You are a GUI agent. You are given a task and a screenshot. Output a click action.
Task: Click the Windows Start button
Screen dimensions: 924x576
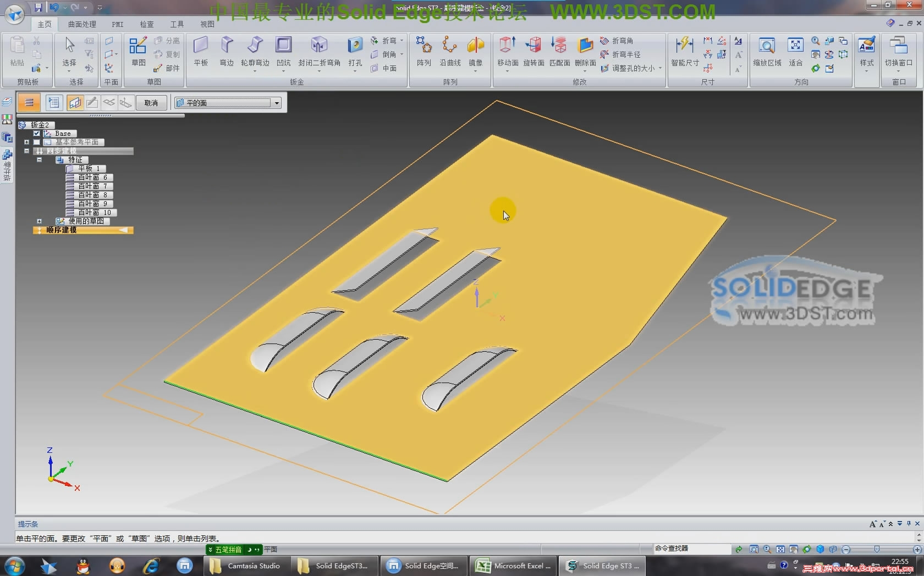point(14,566)
